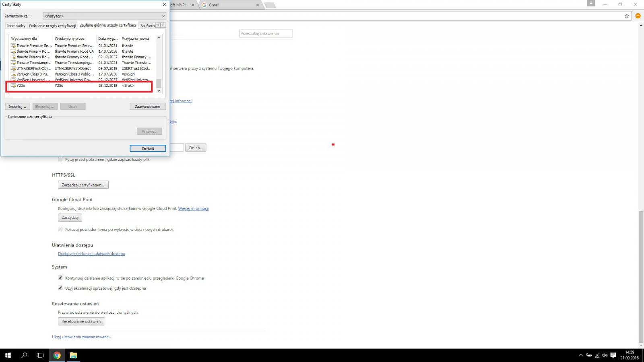Image resolution: width=644 pixels, height=362 pixels.
Task: Click the battery tray icon
Action: [x=589, y=356]
